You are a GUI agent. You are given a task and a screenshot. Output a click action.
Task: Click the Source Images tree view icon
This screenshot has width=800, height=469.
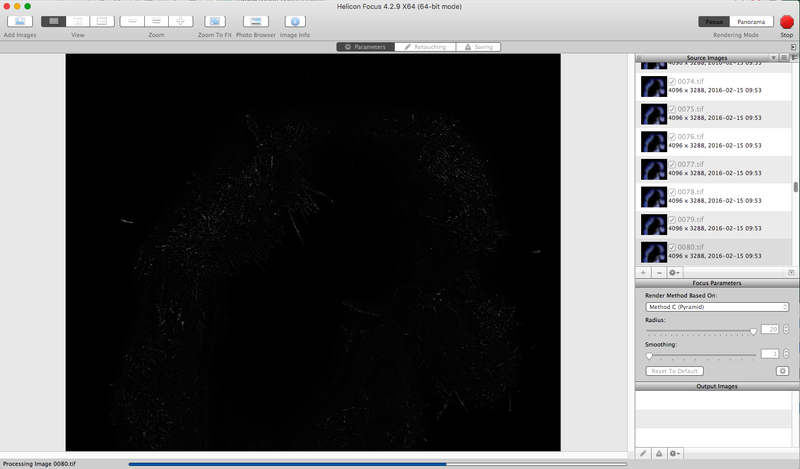pyautogui.click(x=794, y=58)
